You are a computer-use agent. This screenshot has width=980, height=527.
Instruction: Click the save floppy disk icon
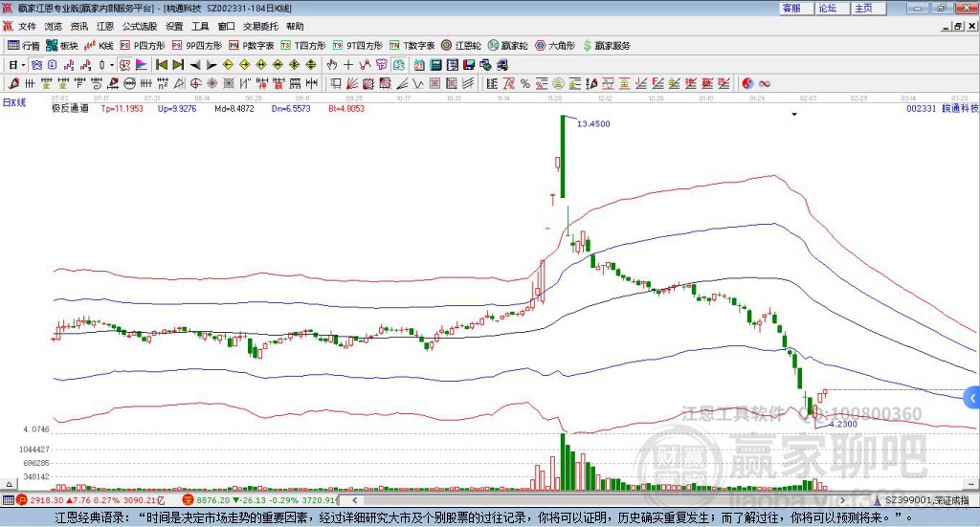(469, 65)
